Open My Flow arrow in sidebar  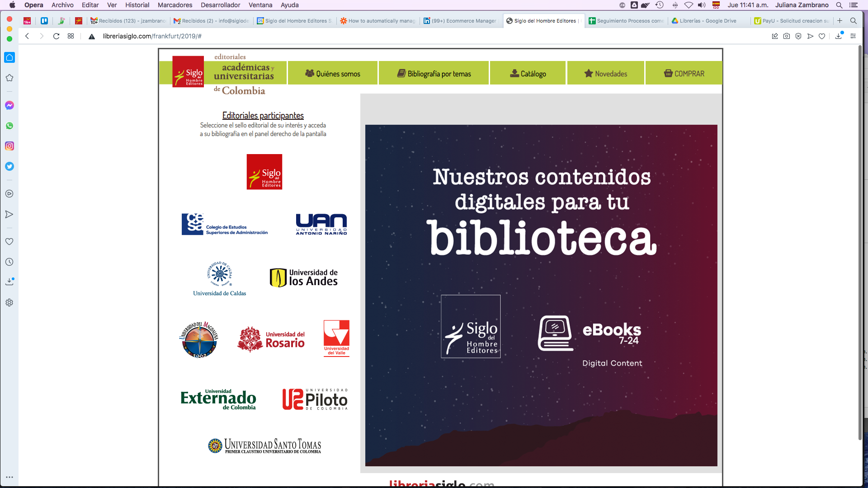click(9, 214)
